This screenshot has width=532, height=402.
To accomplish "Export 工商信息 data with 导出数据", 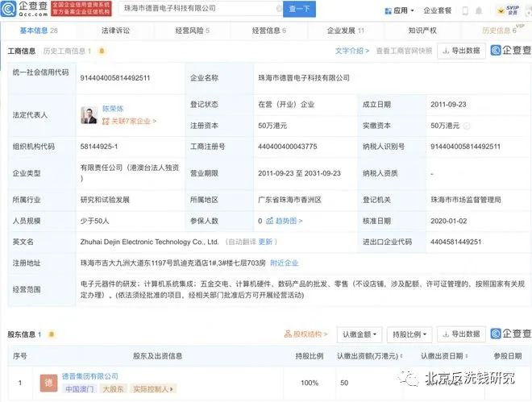I will pos(461,51).
